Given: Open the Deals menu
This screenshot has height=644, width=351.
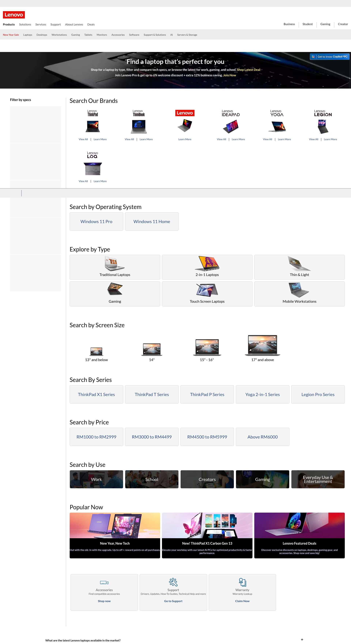Looking at the screenshot, I should point(91,25).
